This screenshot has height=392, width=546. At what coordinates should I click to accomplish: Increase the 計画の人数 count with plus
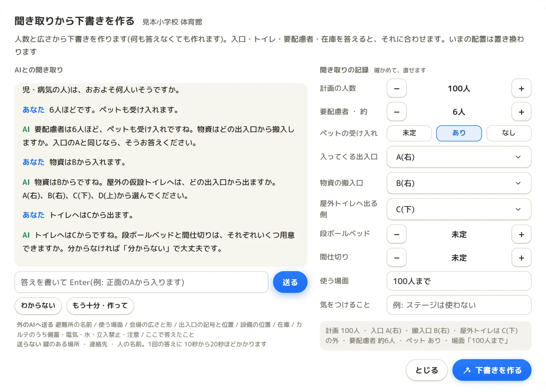point(521,88)
